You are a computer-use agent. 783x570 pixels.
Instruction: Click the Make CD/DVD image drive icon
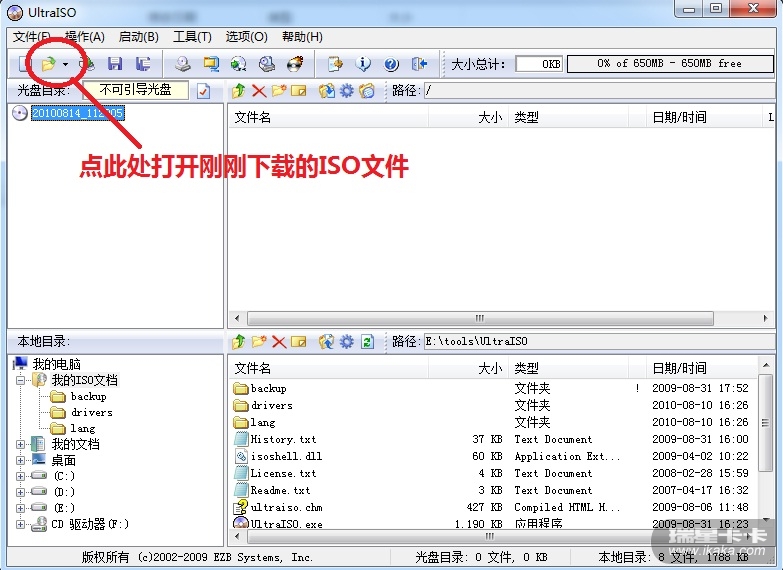click(182, 63)
